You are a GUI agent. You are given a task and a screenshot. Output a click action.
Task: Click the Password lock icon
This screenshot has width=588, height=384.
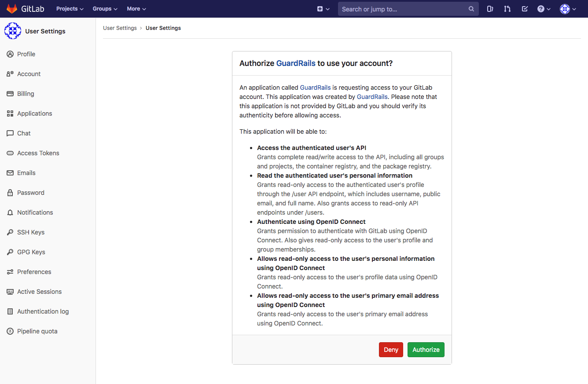coord(10,193)
